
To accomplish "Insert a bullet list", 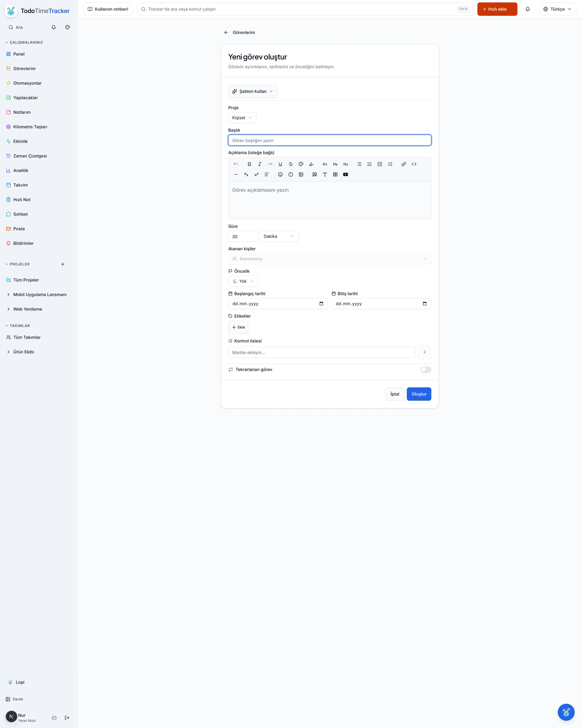I will [x=359, y=164].
